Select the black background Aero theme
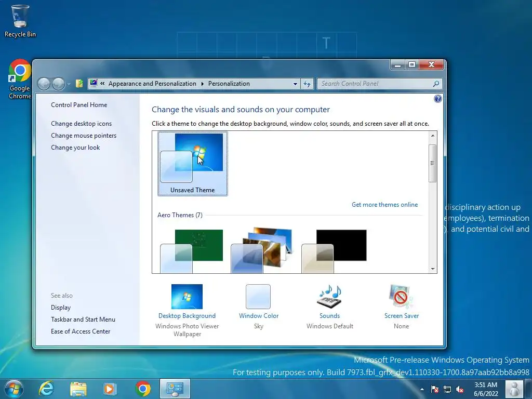This screenshot has width=532, height=399. pyautogui.click(x=334, y=251)
